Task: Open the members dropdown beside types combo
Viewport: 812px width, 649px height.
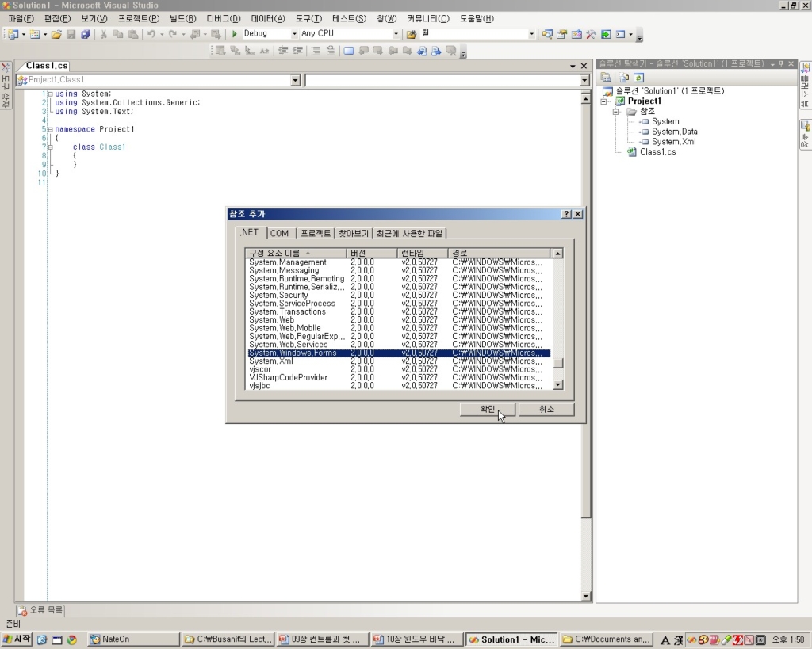Action: (x=584, y=80)
